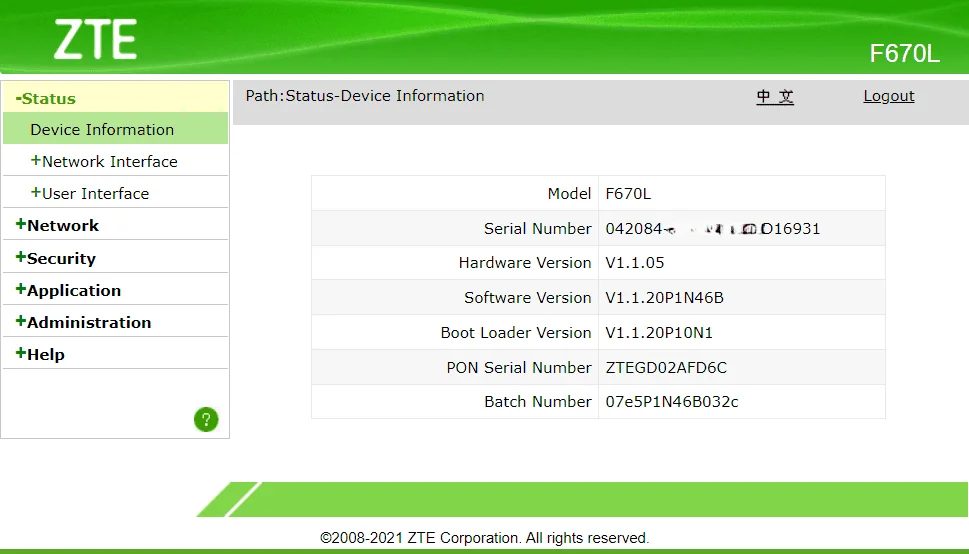The image size is (969, 554).
Task: Click the Serial Number value cell
Action: tap(742, 228)
